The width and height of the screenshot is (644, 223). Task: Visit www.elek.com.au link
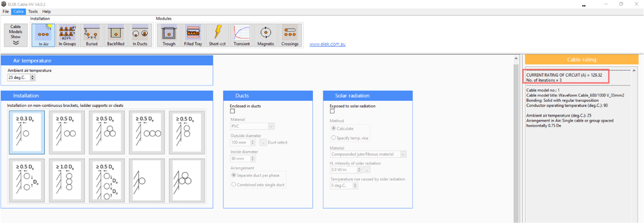coord(327,44)
